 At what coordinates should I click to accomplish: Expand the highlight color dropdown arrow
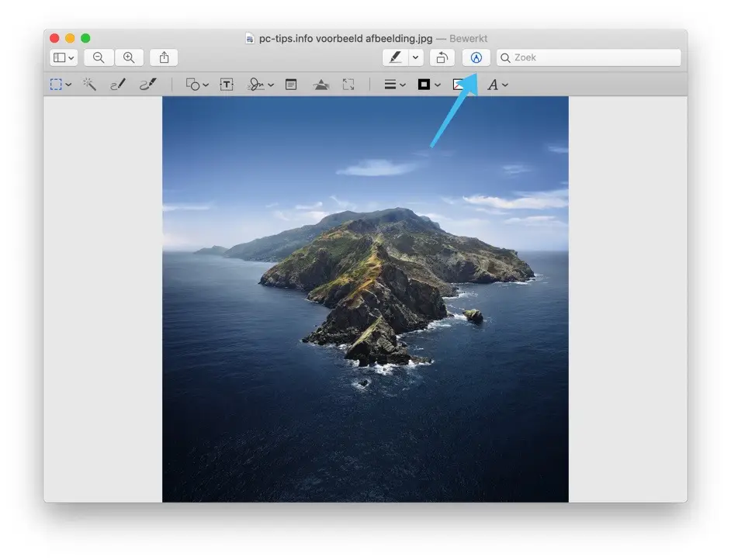tap(416, 57)
